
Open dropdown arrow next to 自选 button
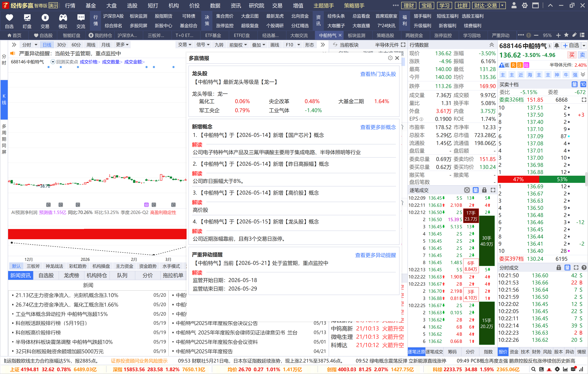584,45
